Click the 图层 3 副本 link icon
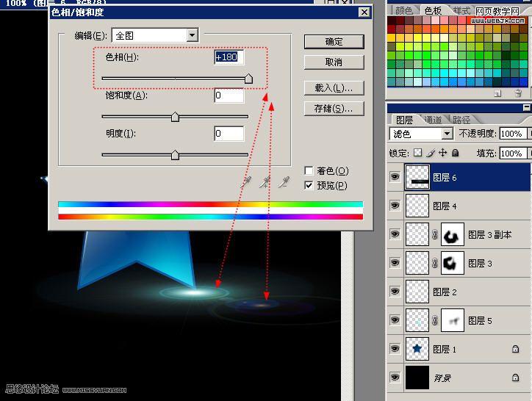Screen dimensions: 532x401 point(434,234)
